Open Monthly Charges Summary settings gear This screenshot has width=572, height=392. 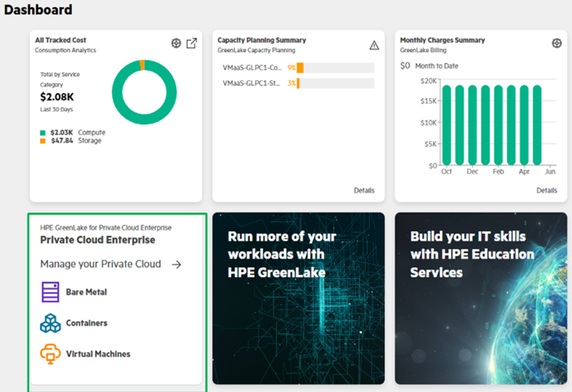pos(557,43)
